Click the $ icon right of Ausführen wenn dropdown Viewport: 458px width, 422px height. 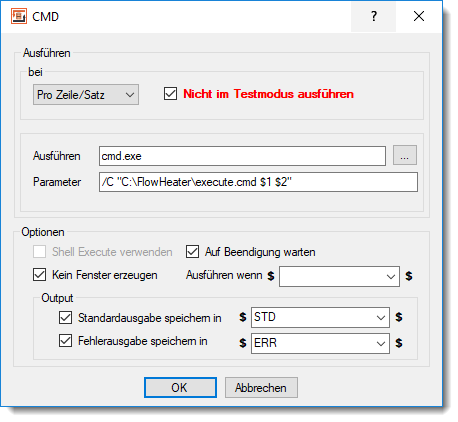pyautogui.click(x=409, y=276)
